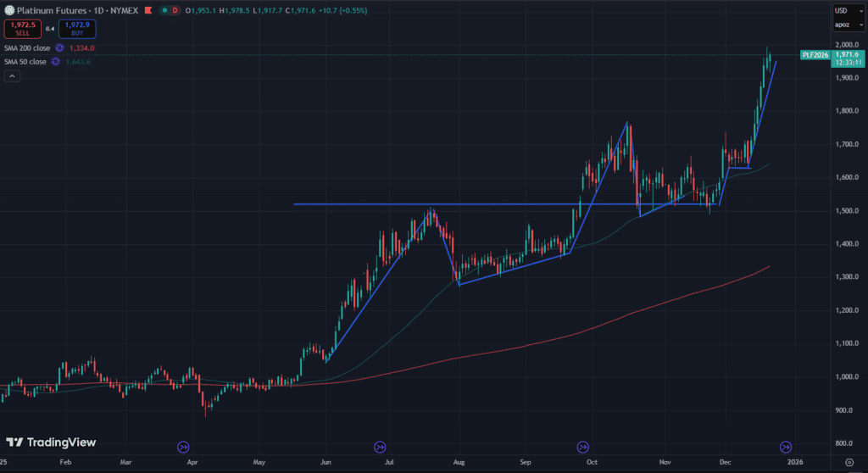Click the contract rollover marker near July
The image size is (868, 473).
coord(379,447)
